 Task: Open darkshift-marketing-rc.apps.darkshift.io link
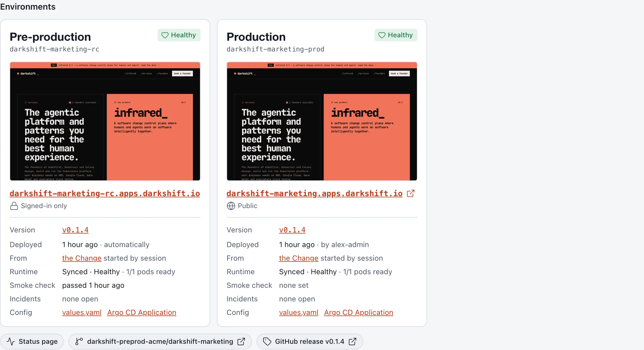pyautogui.click(x=105, y=193)
